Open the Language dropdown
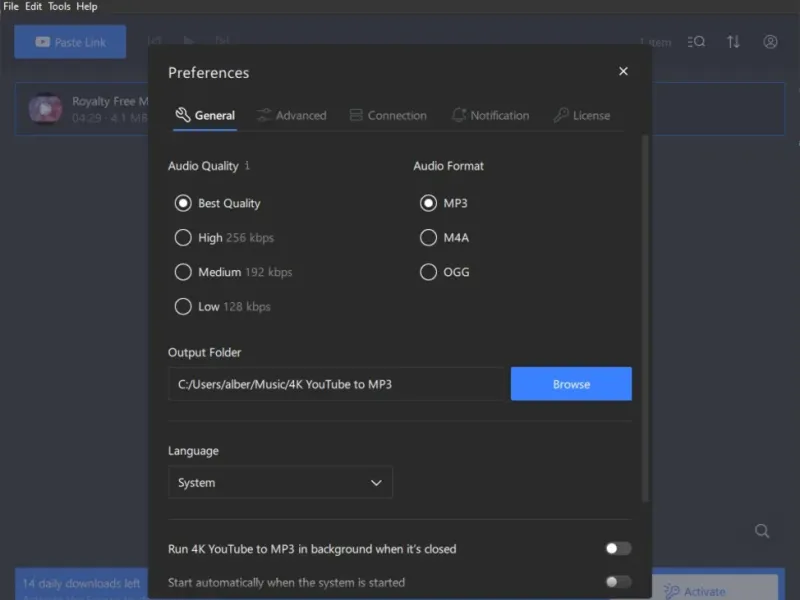Image resolution: width=800 pixels, height=600 pixels. [x=280, y=482]
